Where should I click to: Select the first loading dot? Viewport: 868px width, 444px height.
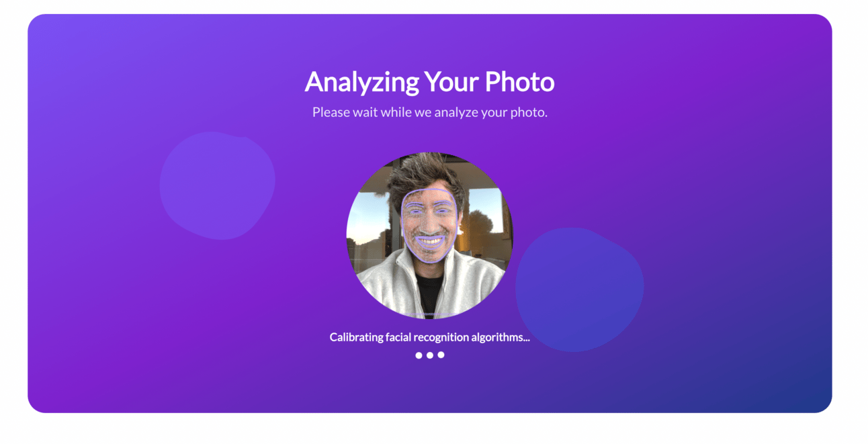pos(419,355)
